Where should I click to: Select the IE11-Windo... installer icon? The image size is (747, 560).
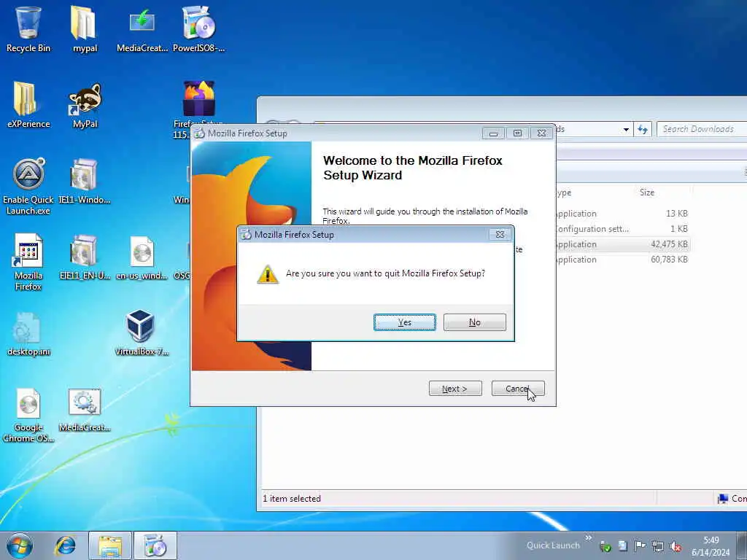tap(85, 181)
